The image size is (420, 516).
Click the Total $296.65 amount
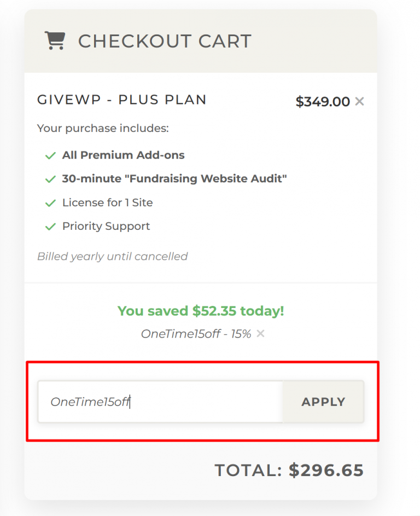289,470
